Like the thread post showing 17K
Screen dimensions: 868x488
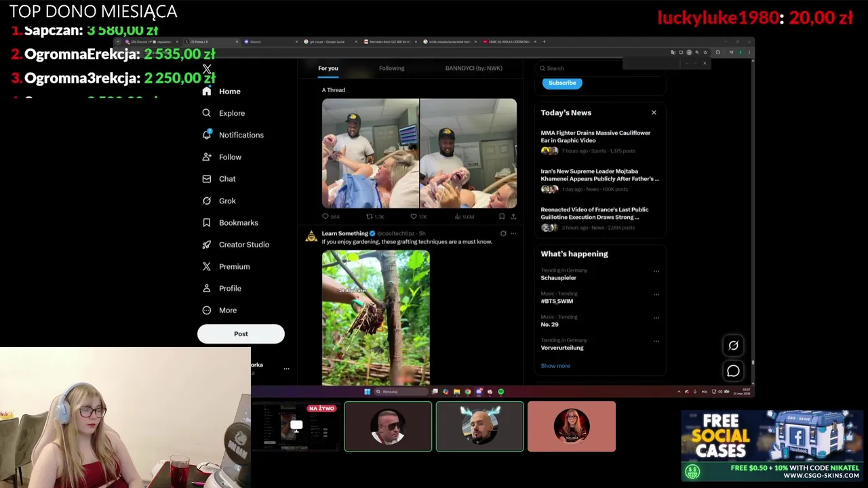click(418, 216)
